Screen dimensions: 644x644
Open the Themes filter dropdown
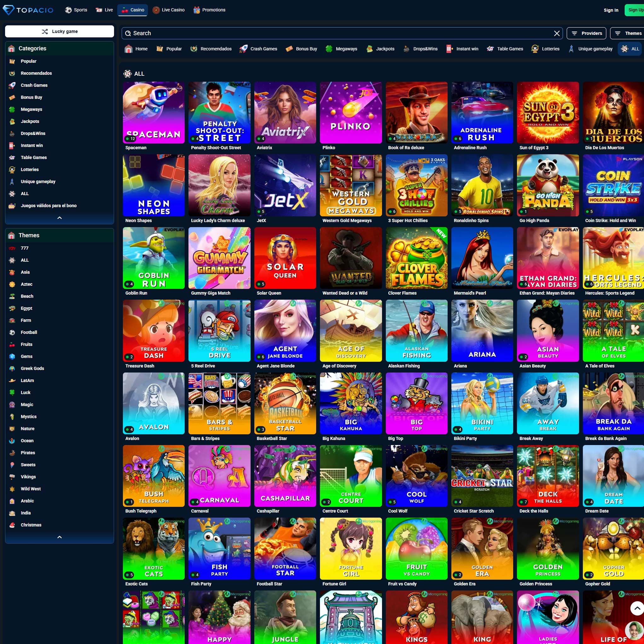pyautogui.click(x=627, y=33)
